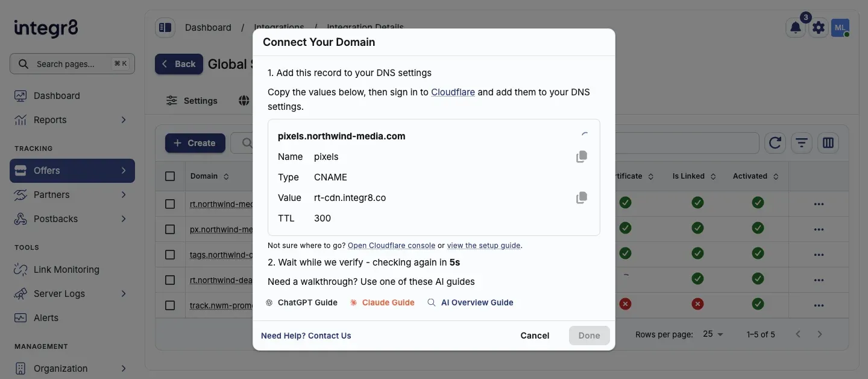The image size is (868, 379).
Task: Copy the rt-cdn.integr8.co value
Action: tap(582, 198)
